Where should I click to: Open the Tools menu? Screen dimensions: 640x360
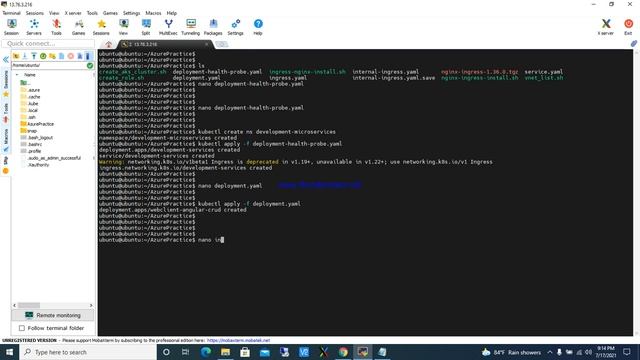92,13
